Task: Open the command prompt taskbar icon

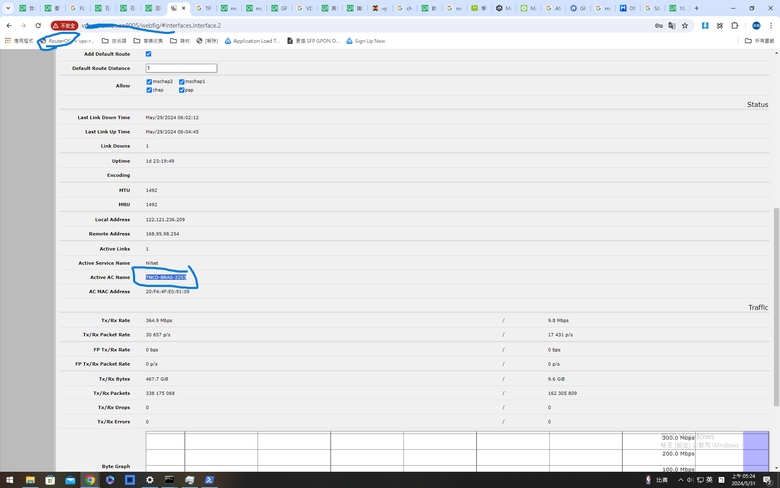Action: click(x=170, y=480)
